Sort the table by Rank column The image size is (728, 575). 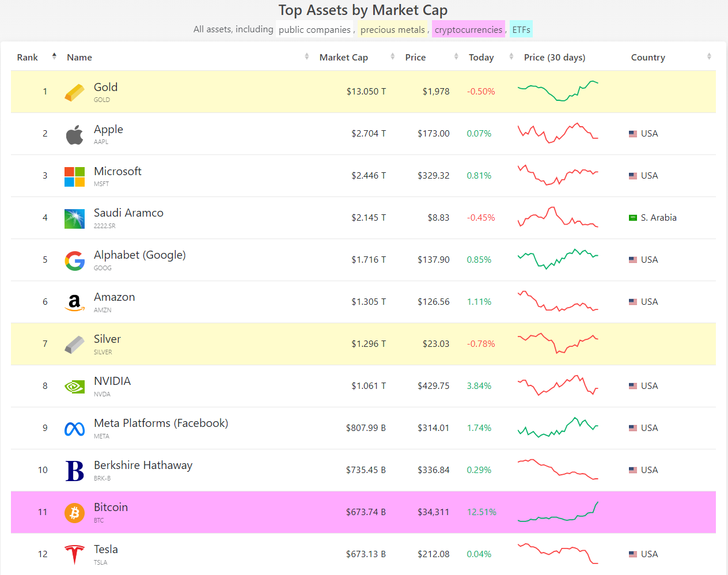click(x=54, y=56)
